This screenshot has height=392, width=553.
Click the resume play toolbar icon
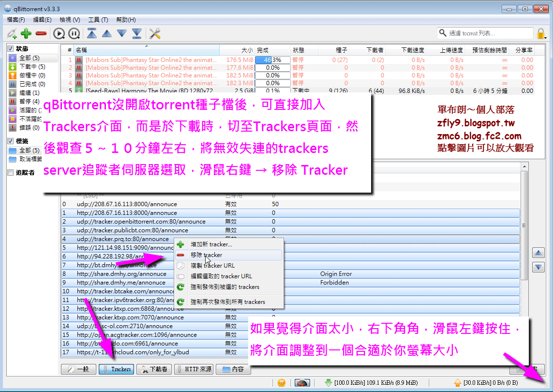[59, 33]
